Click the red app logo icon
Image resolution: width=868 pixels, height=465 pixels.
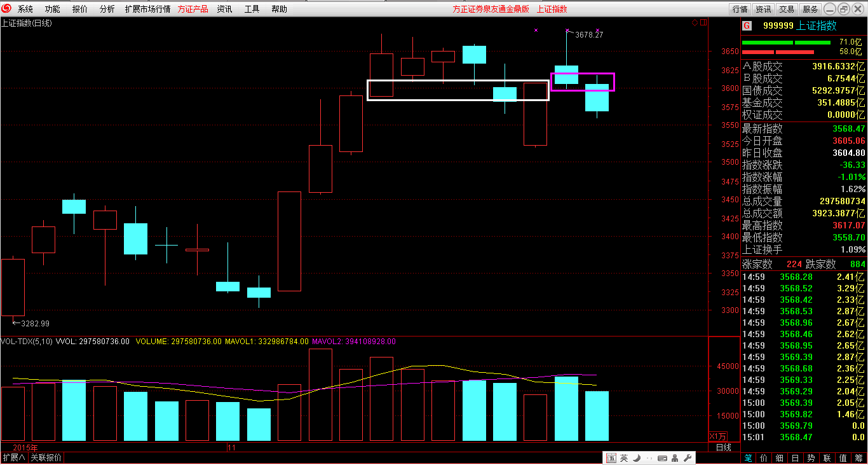7,9
